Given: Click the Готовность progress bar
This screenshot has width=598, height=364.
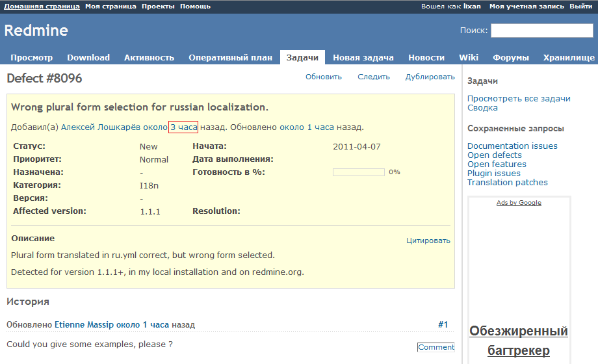Looking at the screenshot, I should [359, 172].
